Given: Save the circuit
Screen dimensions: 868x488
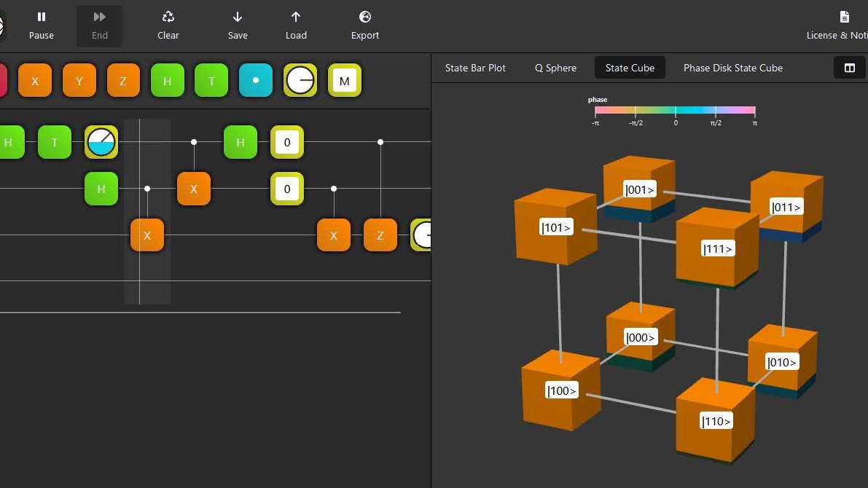Looking at the screenshot, I should point(238,26).
